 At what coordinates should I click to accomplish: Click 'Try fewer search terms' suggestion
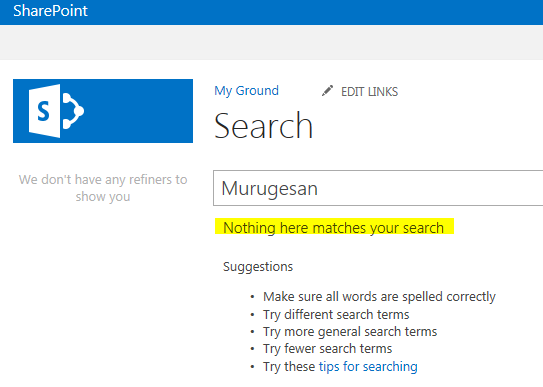pos(327,349)
